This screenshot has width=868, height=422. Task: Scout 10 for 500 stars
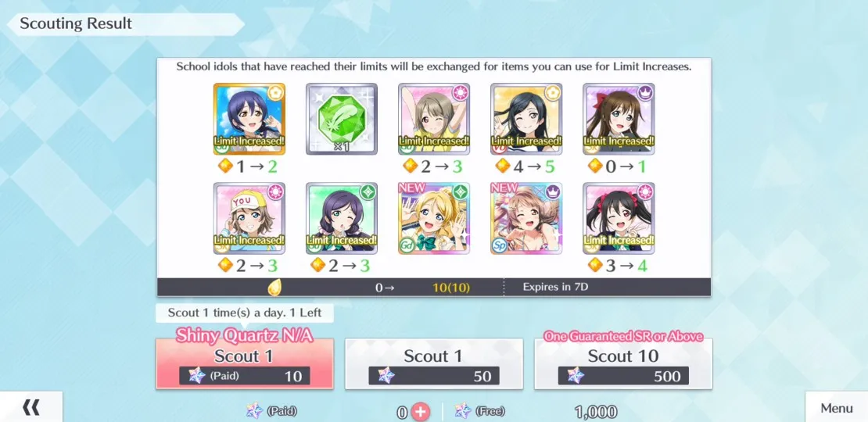[x=623, y=364]
